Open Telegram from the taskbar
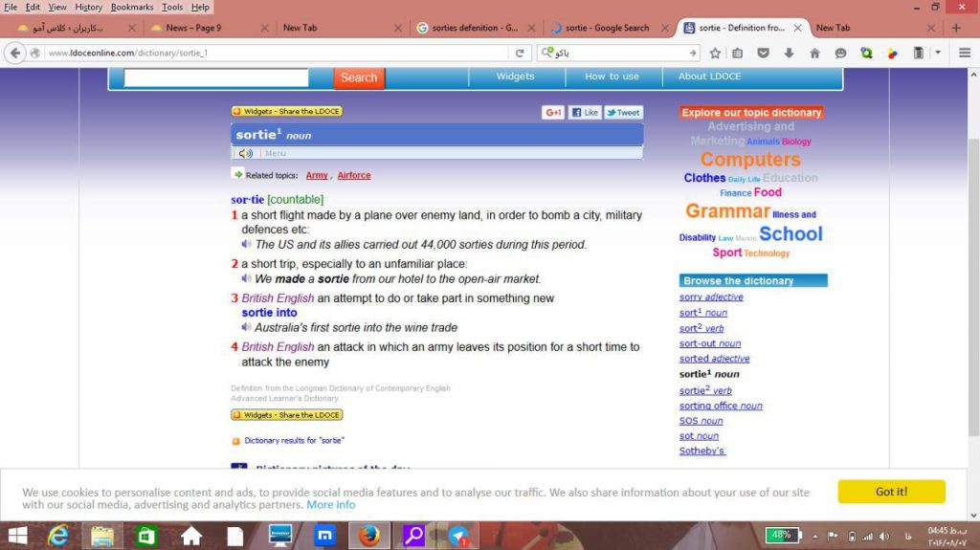 458,536
